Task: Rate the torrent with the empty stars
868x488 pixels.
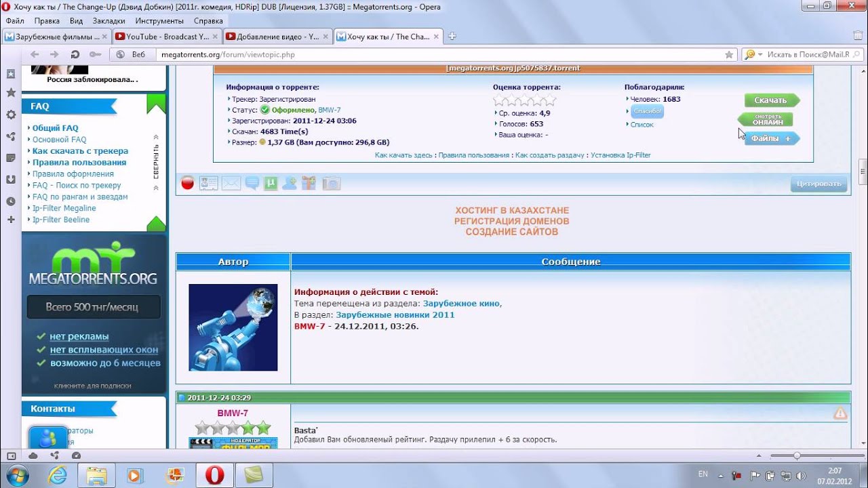Action: coord(525,100)
